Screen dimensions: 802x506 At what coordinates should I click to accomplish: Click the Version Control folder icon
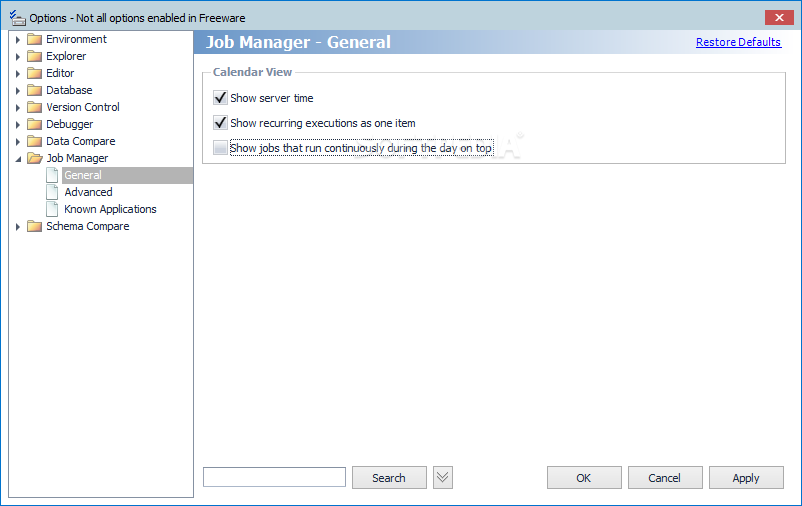tap(34, 107)
